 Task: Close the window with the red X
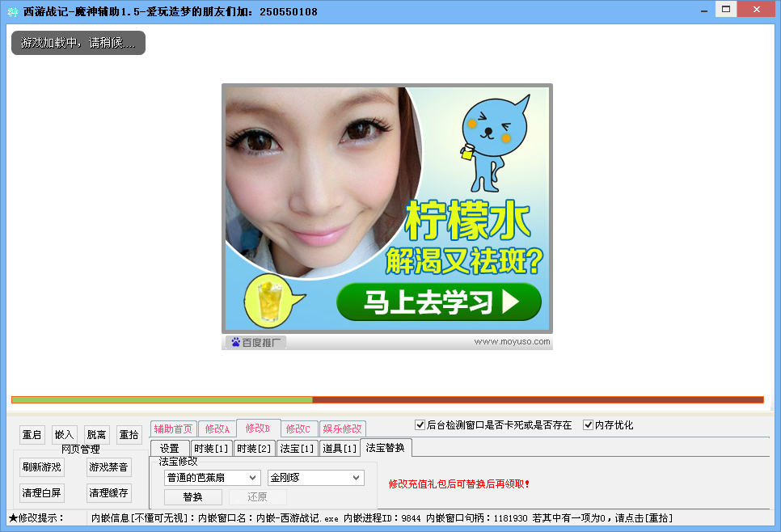[756, 9]
